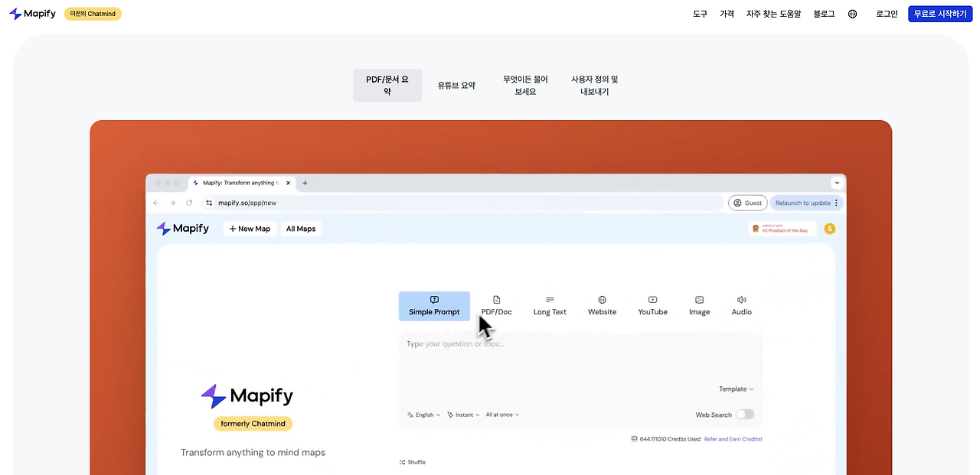This screenshot has width=980, height=475.
Task: Select the PDF/Doc tab
Action: 496,306
